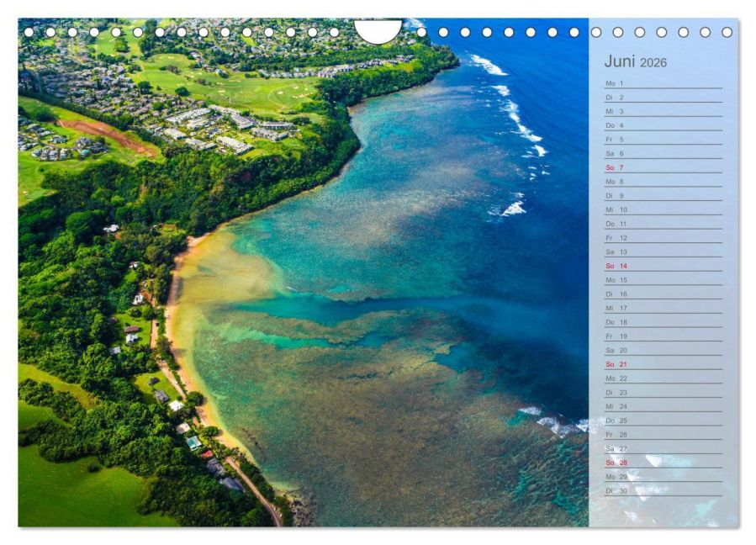Select the row 'Fr 12'

point(663,237)
